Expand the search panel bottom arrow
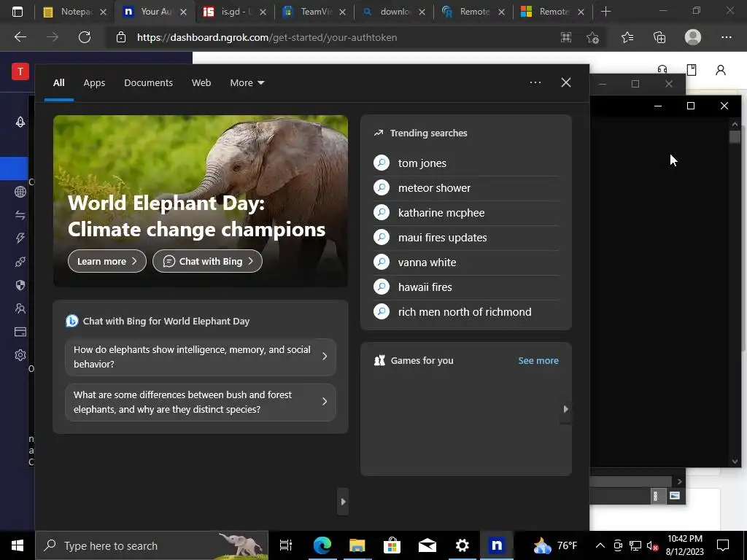 pos(343,502)
